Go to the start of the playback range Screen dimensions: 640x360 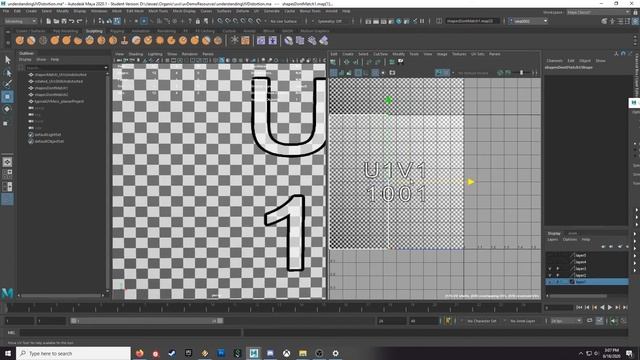click(579, 307)
